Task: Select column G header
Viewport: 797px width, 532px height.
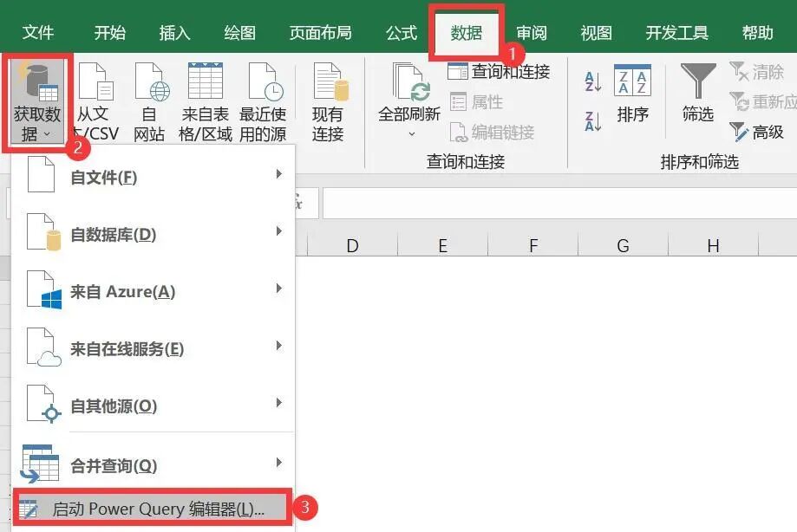Action: 624,246
